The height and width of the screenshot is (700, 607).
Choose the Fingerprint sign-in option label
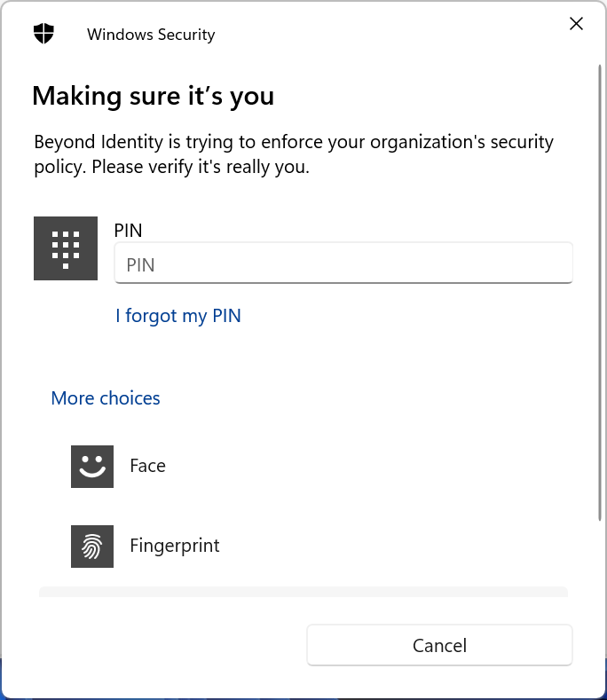click(174, 546)
